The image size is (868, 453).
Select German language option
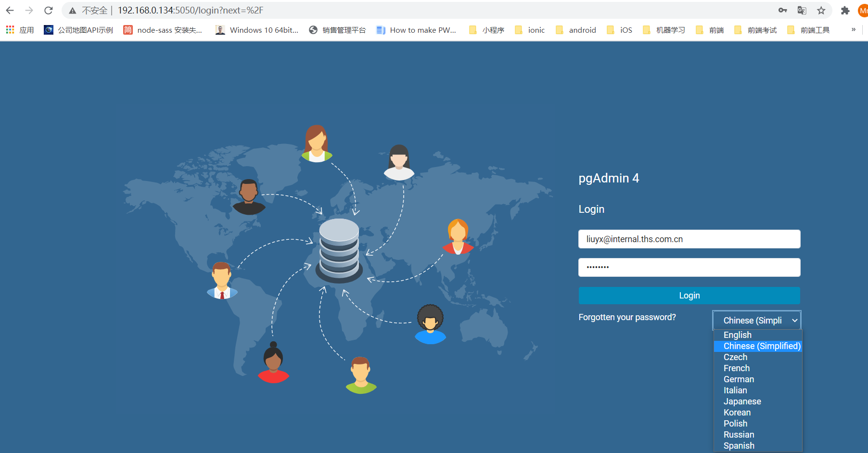tap(739, 379)
